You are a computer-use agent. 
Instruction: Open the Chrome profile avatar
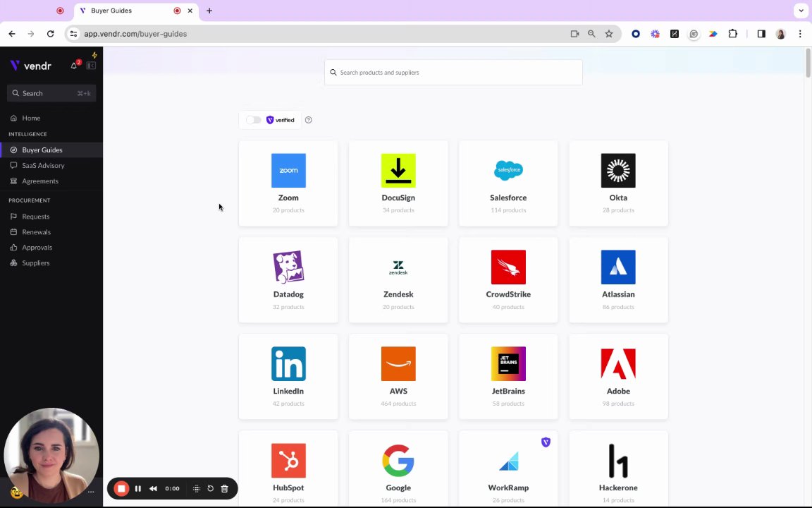(x=780, y=34)
